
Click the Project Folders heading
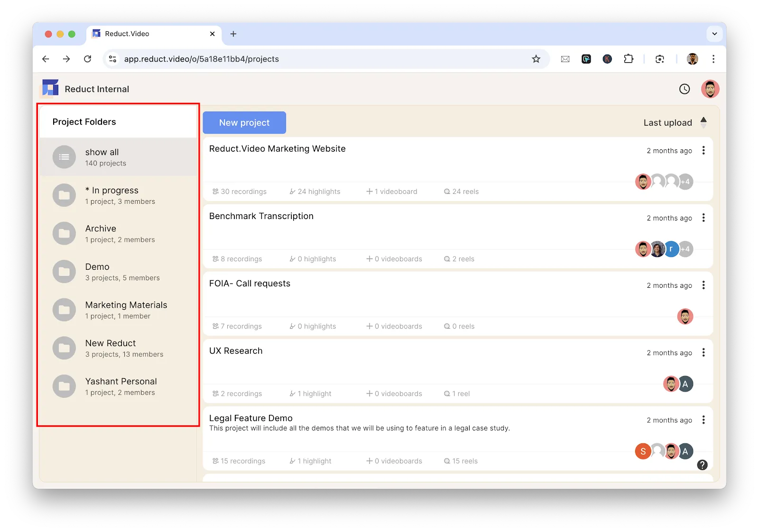84,122
